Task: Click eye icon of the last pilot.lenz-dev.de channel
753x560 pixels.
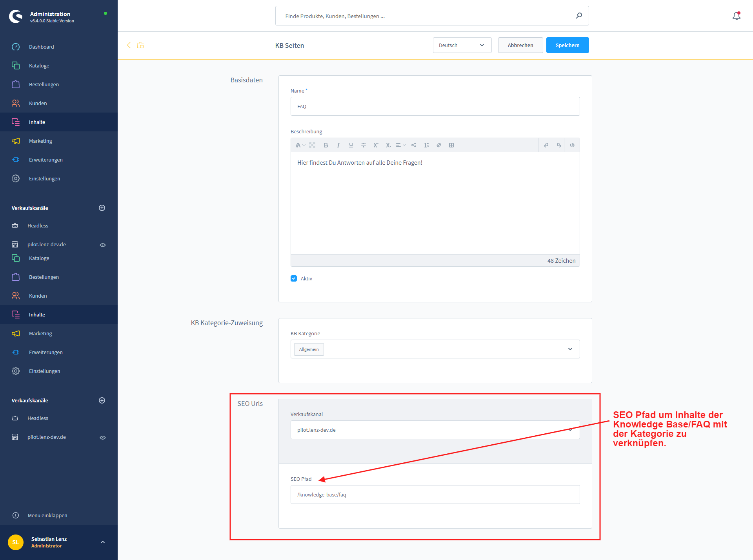Action: tap(103, 437)
